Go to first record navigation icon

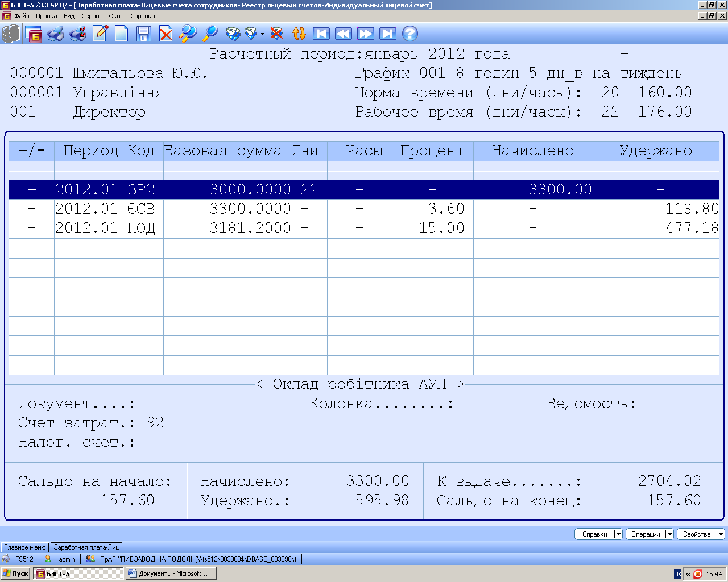[x=321, y=34]
